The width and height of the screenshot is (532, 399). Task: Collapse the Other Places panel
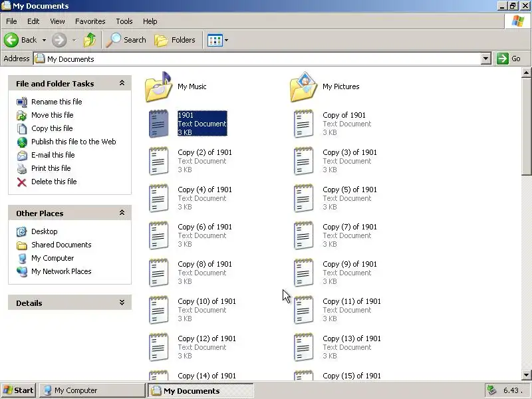click(122, 213)
